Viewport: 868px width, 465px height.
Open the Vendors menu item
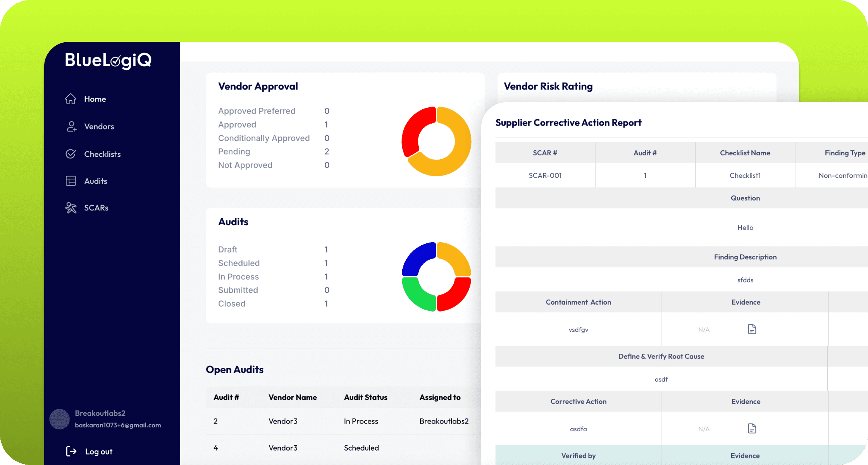(x=99, y=126)
